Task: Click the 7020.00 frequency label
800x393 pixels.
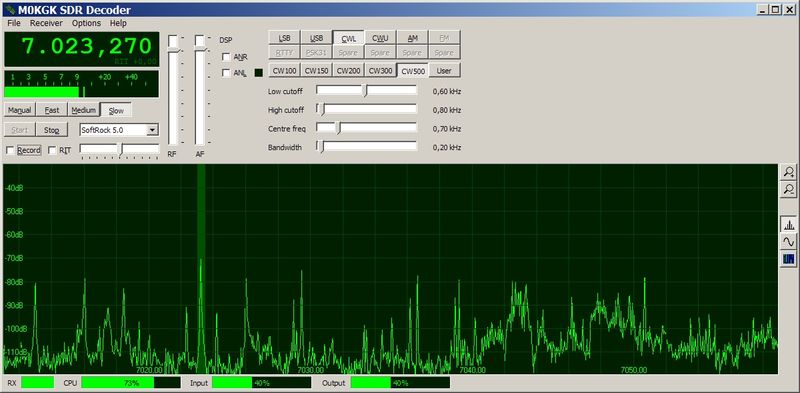Action: pyautogui.click(x=149, y=370)
